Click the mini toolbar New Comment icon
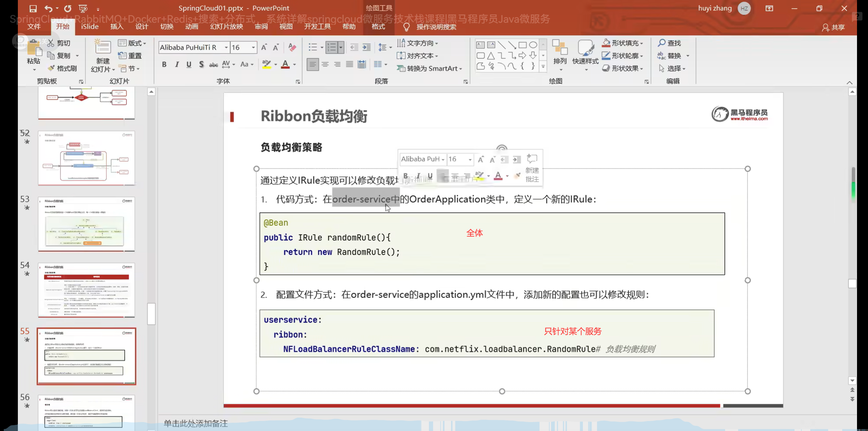This screenshot has width=868, height=431. (x=532, y=159)
